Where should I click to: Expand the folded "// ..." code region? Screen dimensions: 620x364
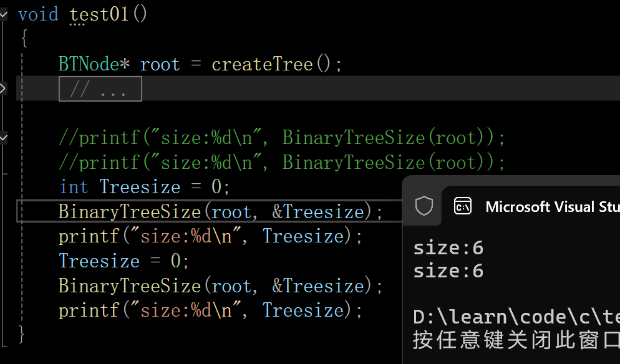pyautogui.click(x=100, y=88)
